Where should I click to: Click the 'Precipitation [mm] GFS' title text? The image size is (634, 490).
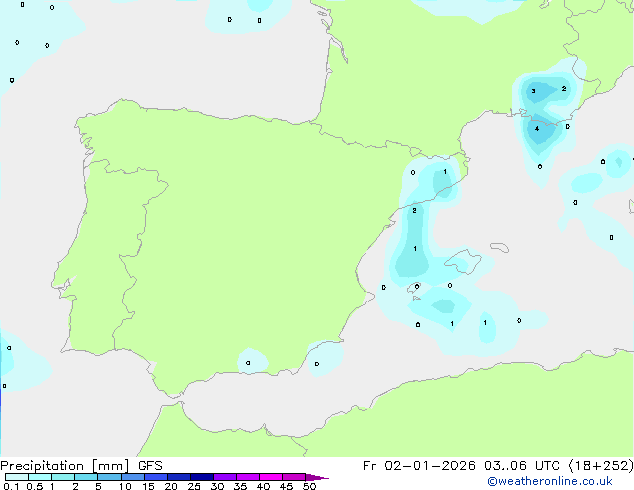click(x=81, y=466)
